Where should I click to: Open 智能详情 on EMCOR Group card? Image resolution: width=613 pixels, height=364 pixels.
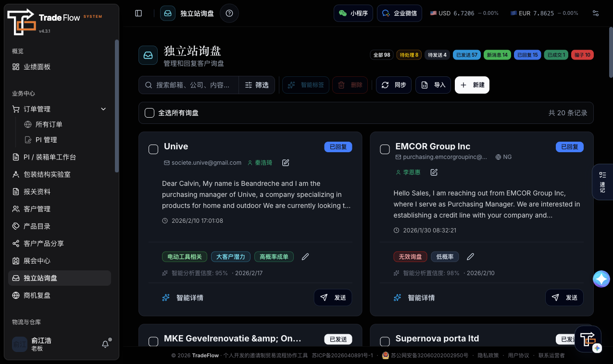414,298
